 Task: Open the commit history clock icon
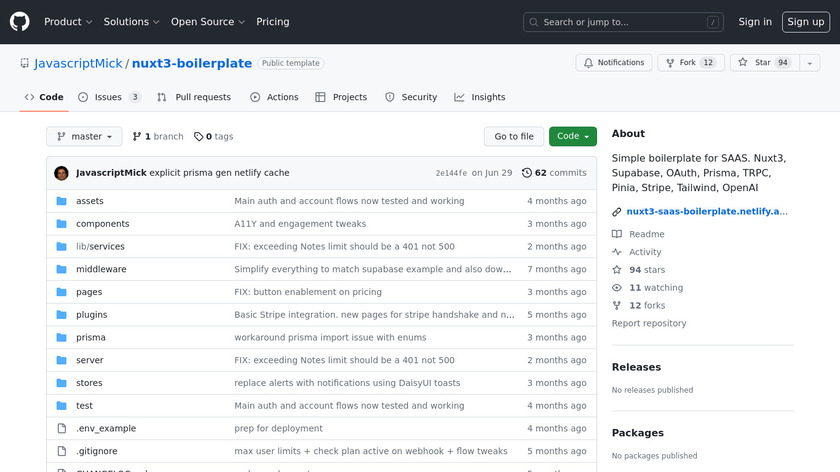click(x=527, y=173)
